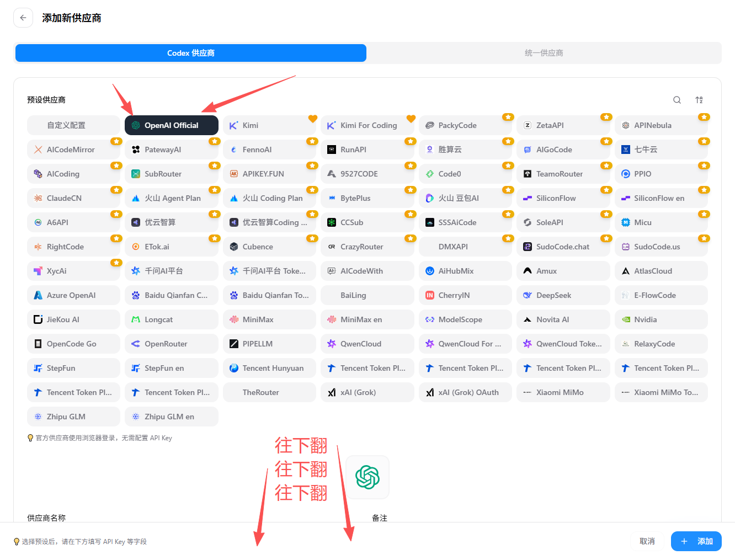
Task: Click 取消 button
Action: tap(647, 541)
